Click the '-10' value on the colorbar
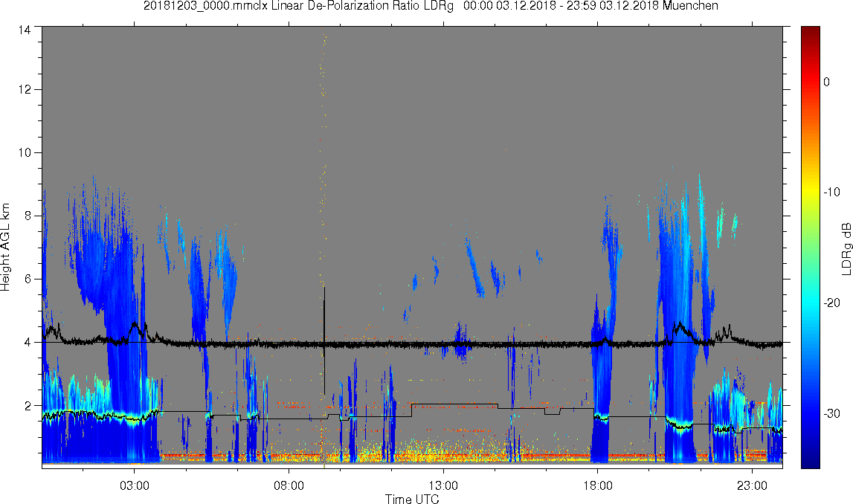The width and height of the screenshot is (853, 504). (831, 192)
